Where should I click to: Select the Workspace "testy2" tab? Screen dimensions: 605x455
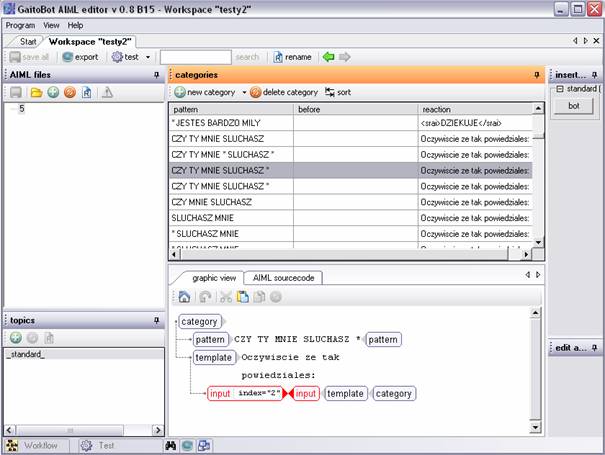pyautogui.click(x=90, y=41)
